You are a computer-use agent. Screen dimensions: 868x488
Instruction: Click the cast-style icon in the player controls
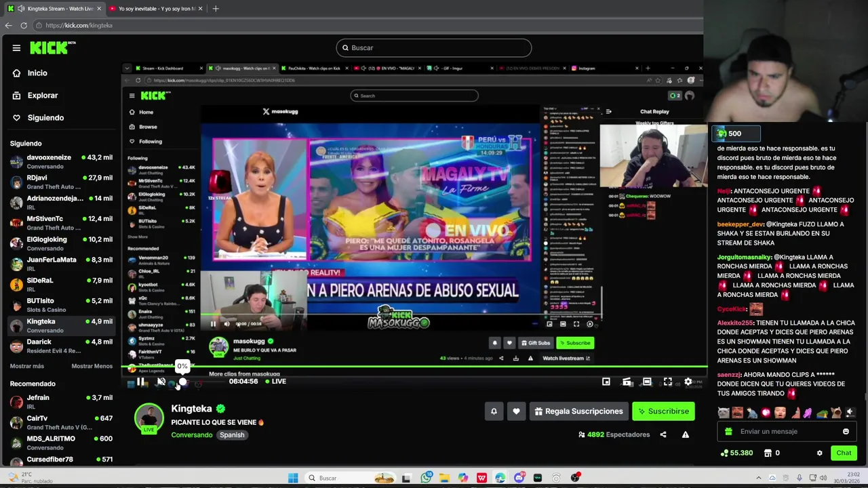point(627,382)
